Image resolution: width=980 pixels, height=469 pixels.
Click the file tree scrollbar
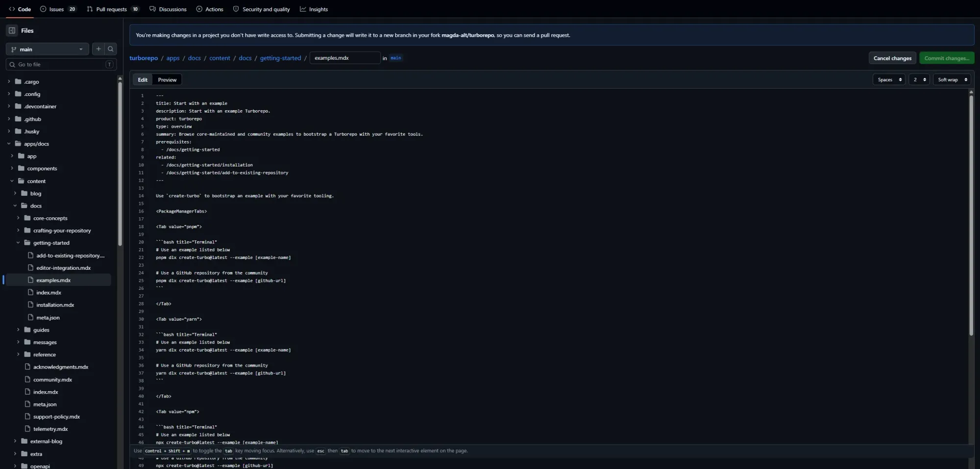pyautogui.click(x=120, y=164)
